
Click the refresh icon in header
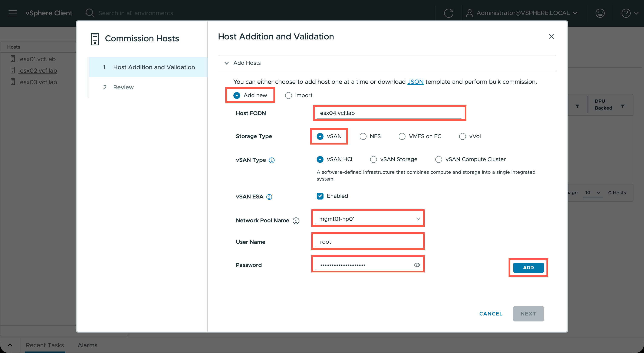[x=448, y=13]
